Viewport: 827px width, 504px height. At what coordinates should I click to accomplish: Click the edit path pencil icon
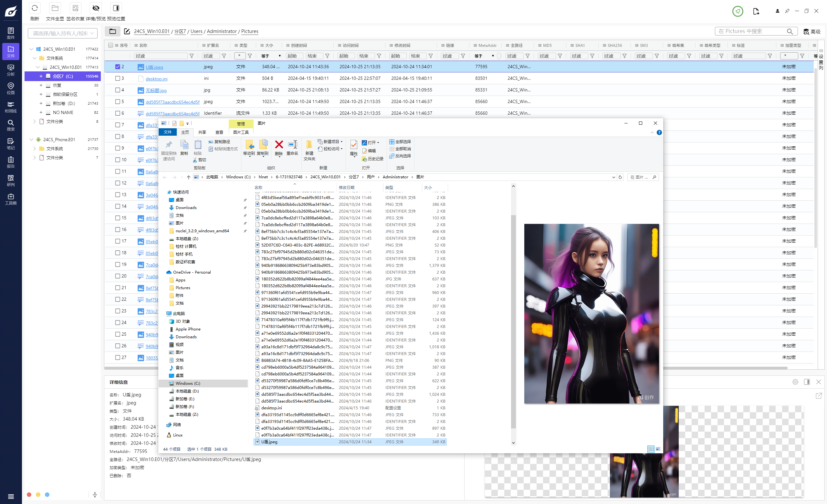tap(127, 31)
